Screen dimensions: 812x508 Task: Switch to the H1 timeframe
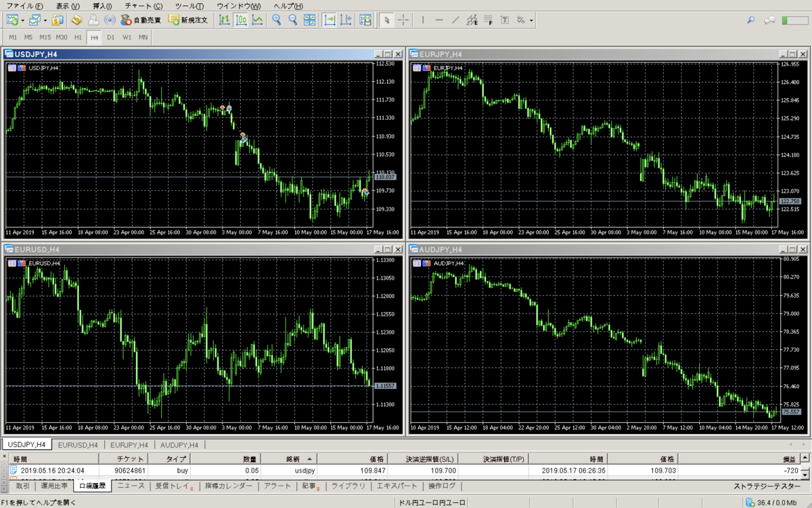pos(78,37)
